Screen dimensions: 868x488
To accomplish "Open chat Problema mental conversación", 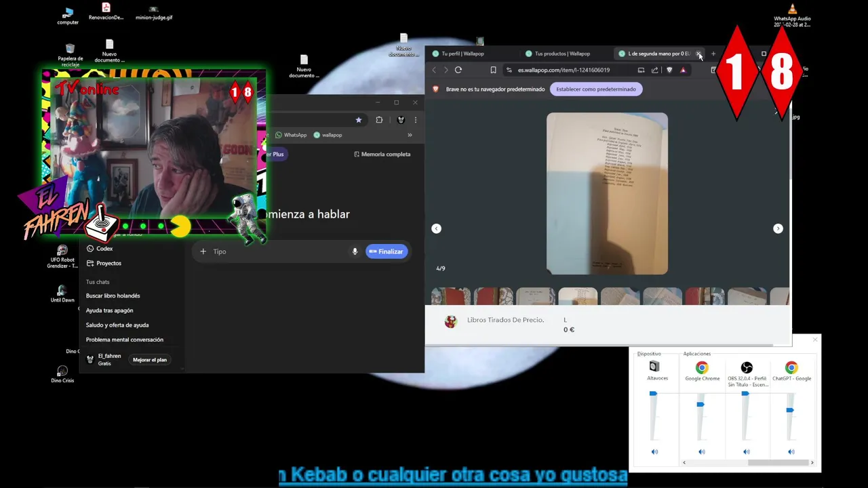I will coord(125,340).
